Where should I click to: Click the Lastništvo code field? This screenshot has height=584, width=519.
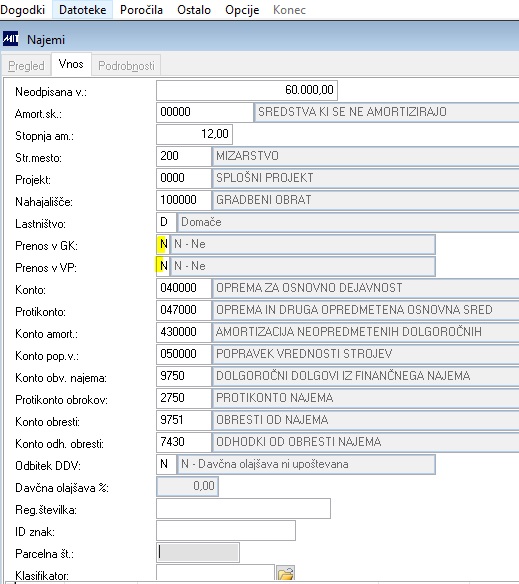point(166,222)
